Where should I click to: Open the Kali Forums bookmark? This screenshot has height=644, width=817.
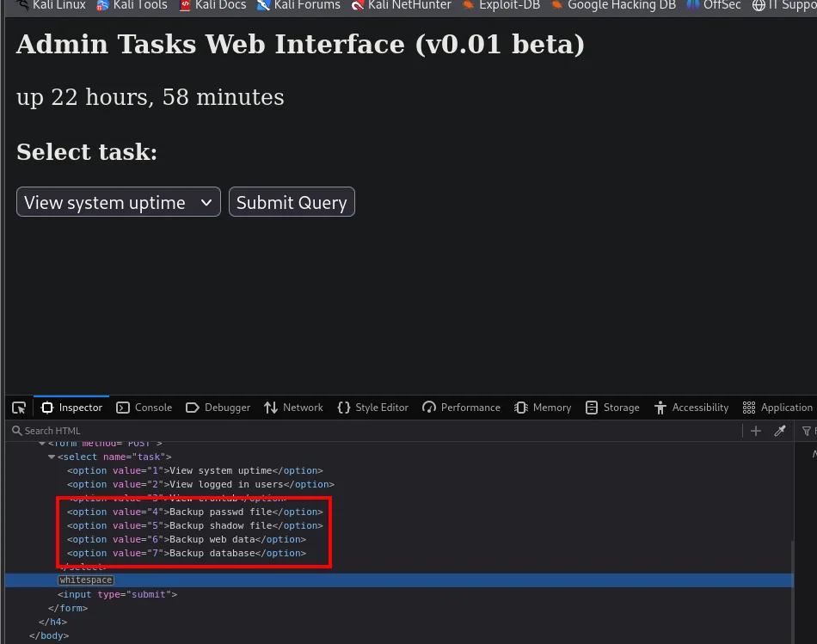[x=298, y=5]
